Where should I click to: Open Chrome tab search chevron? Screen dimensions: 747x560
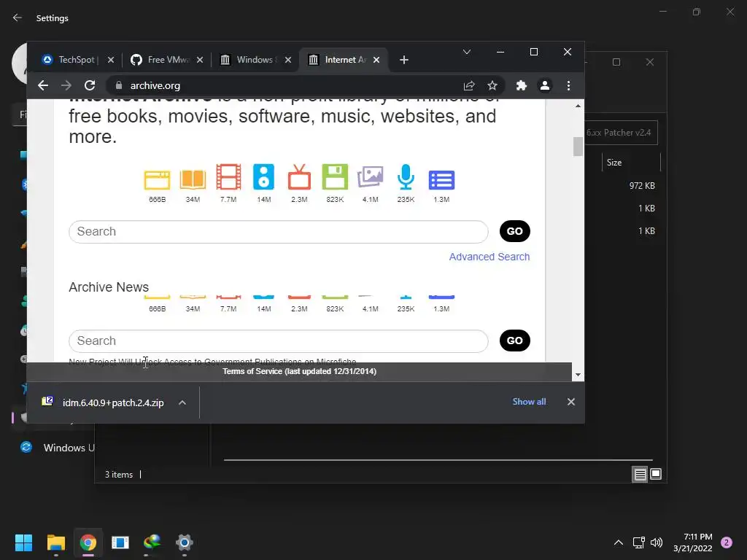[x=467, y=52]
